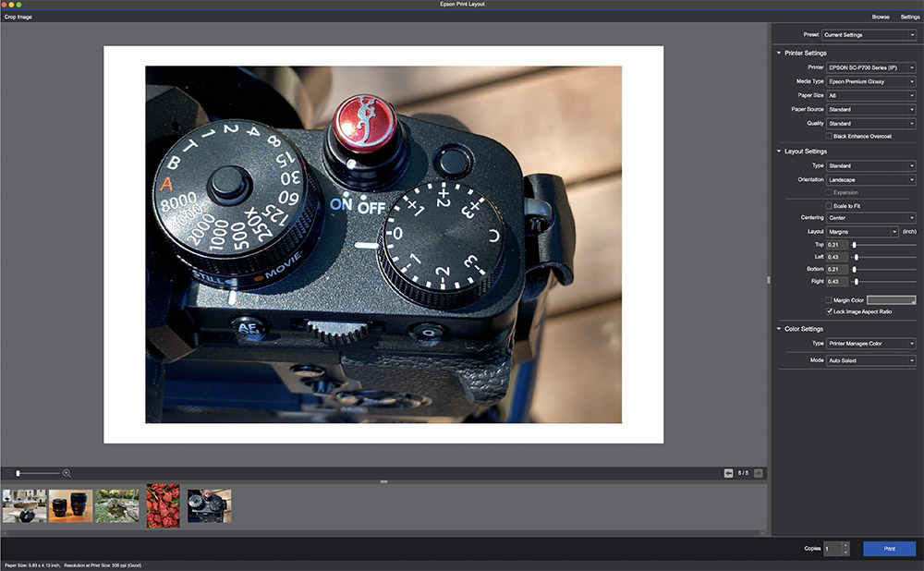
Task: Go to the previous page arrow
Action: [x=729, y=473]
